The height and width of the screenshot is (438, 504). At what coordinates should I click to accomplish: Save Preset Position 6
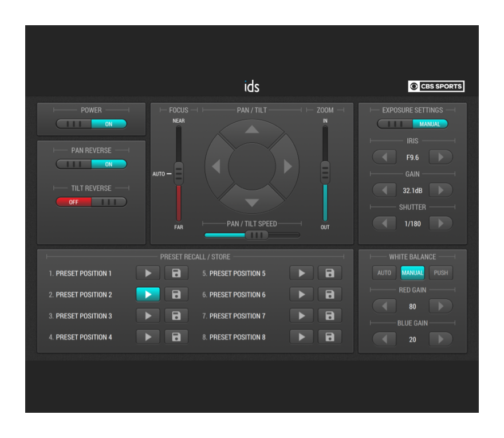[x=329, y=294]
